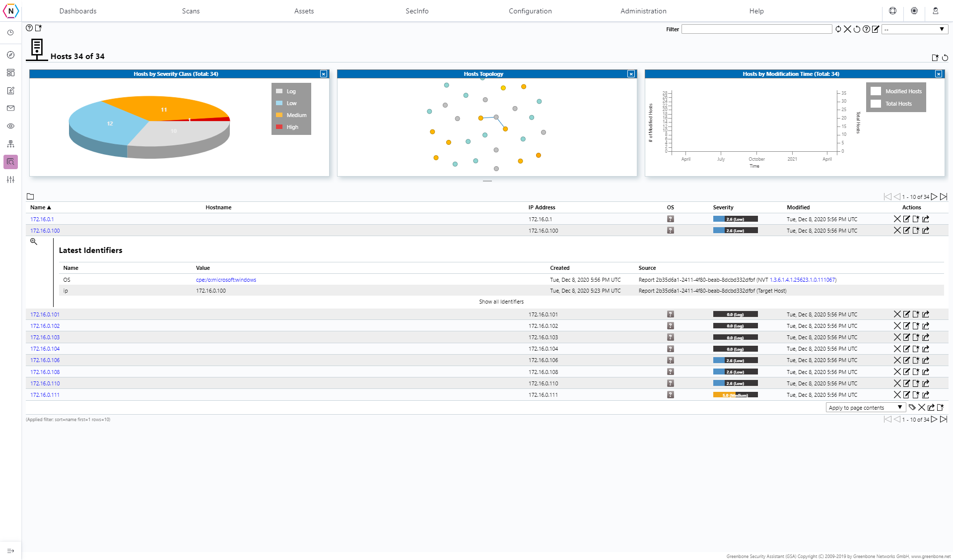The width and height of the screenshot is (953, 560).
Task: Reset filter to default icon
Action: click(857, 29)
